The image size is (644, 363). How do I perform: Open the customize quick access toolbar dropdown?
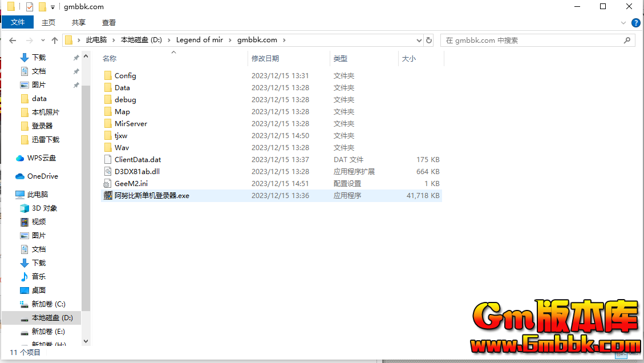click(x=52, y=7)
